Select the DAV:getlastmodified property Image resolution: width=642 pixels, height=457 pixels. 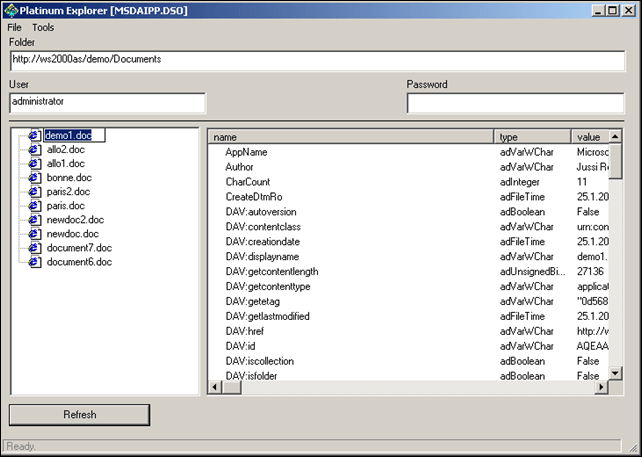(409, 317)
